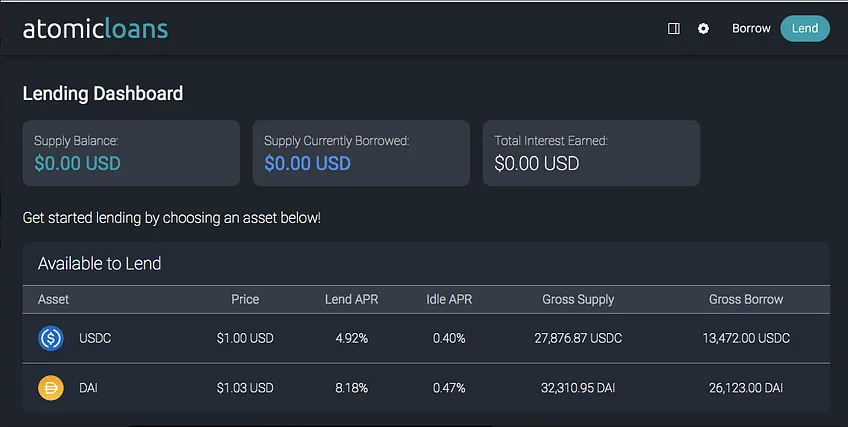Click the DAI coin icon
848x427 pixels.
pyautogui.click(x=51, y=388)
